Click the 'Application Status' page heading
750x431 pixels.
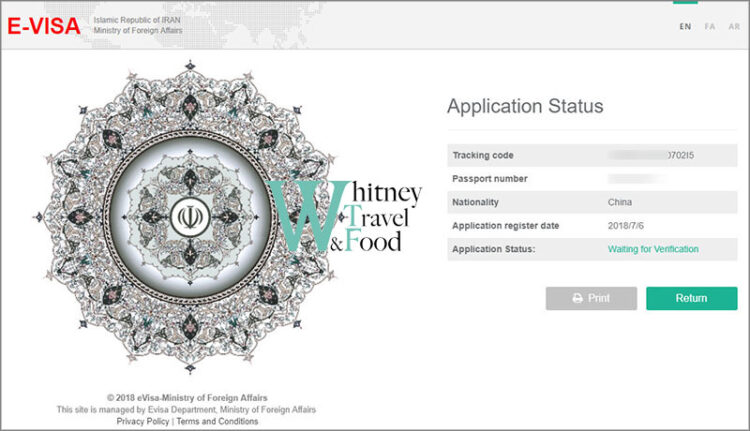(x=525, y=106)
